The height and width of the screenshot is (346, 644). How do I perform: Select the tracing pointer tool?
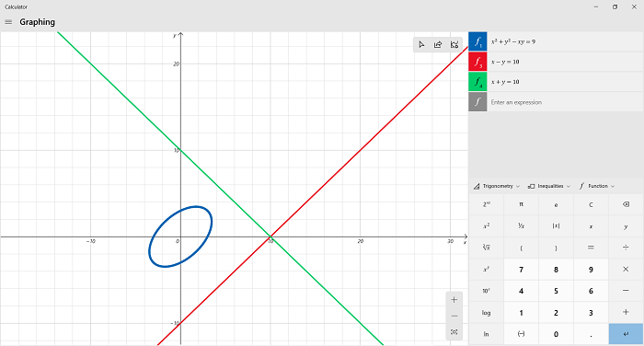(x=421, y=45)
